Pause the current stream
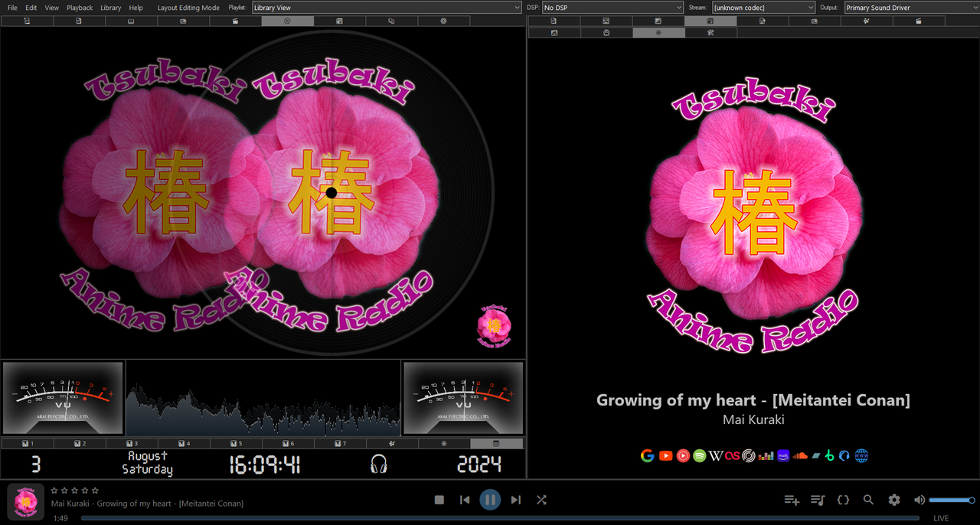Image resolution: width=980 pixels, height=525 pixels. coord(490,500)
